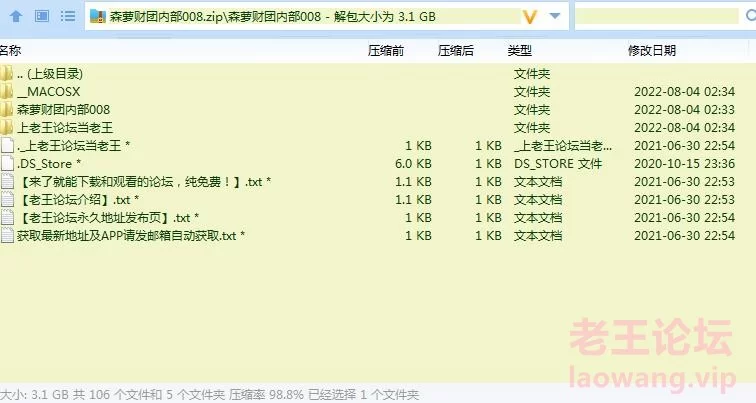Sort by 压缩前 column header
Screen dimensions: 756x403
coord(386,50)
